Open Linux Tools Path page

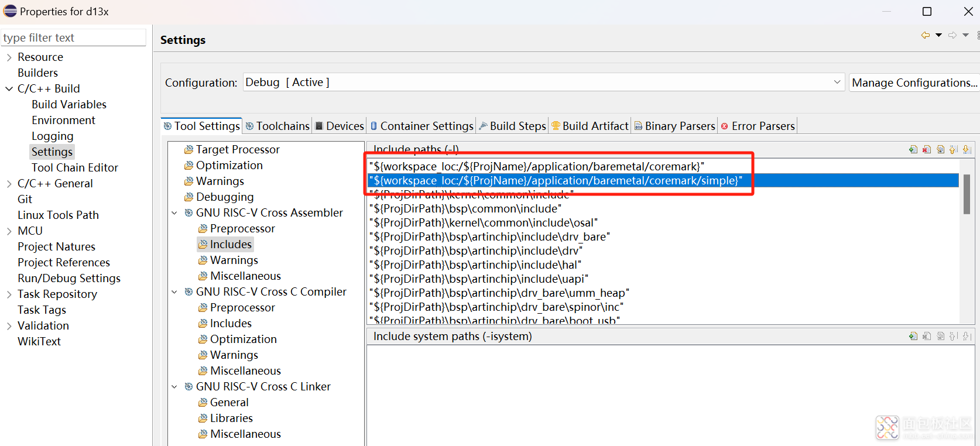[58, 215]
